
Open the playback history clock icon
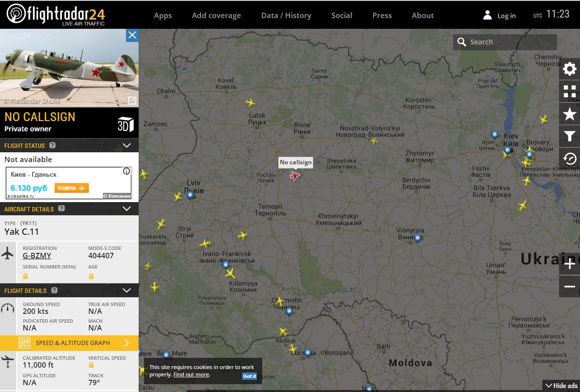click(x=569, y=159)
